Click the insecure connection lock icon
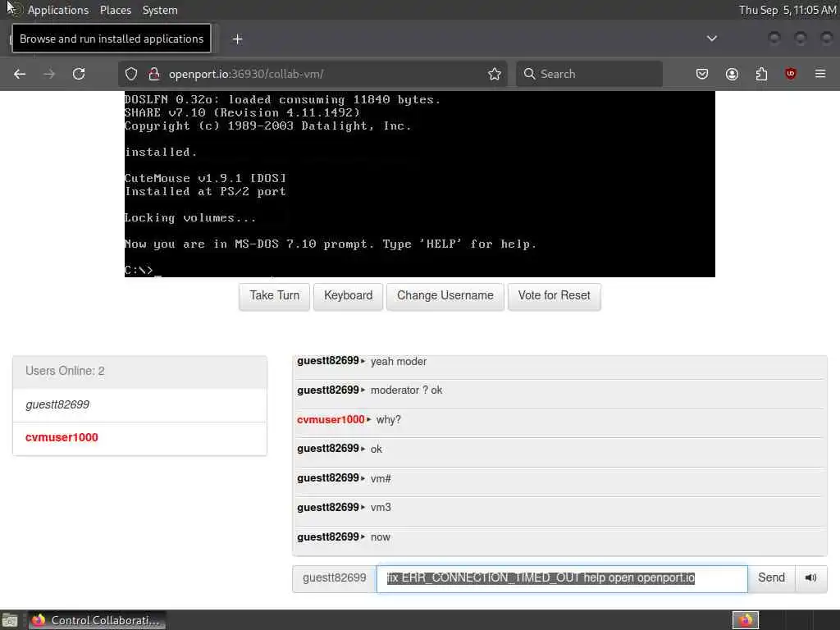 154,74
